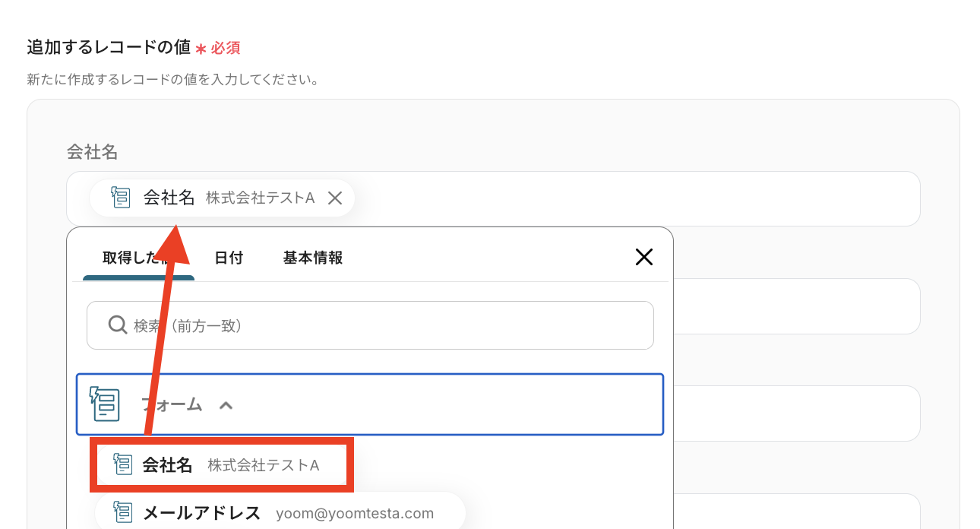980x529 pixels.
Task: Close the value picker popup
Action: 643,258
